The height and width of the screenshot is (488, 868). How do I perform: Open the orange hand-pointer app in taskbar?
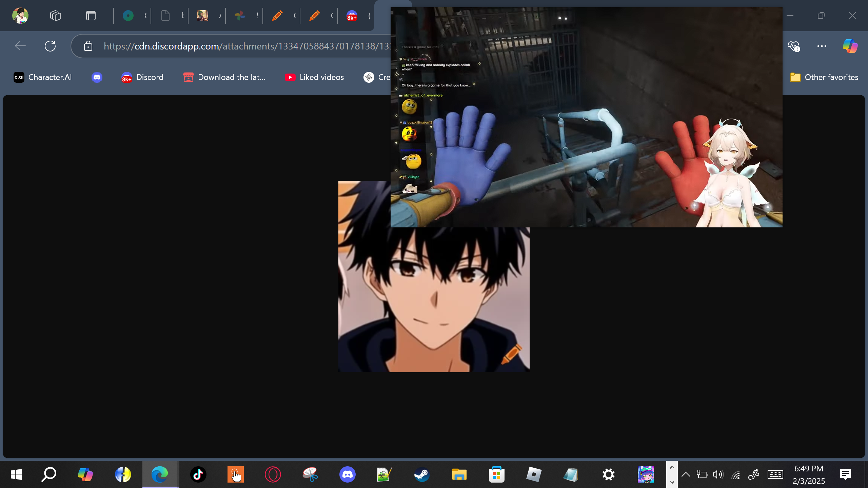click(x=235, y=474)
